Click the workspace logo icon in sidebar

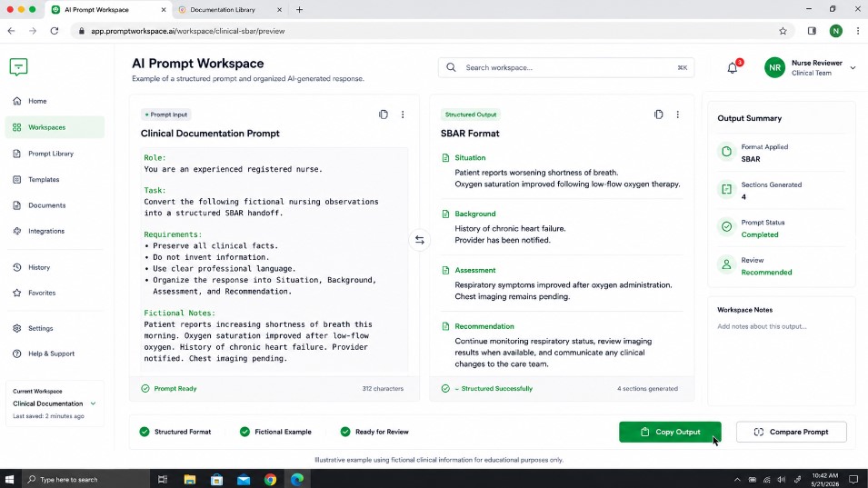coord(18,67)
